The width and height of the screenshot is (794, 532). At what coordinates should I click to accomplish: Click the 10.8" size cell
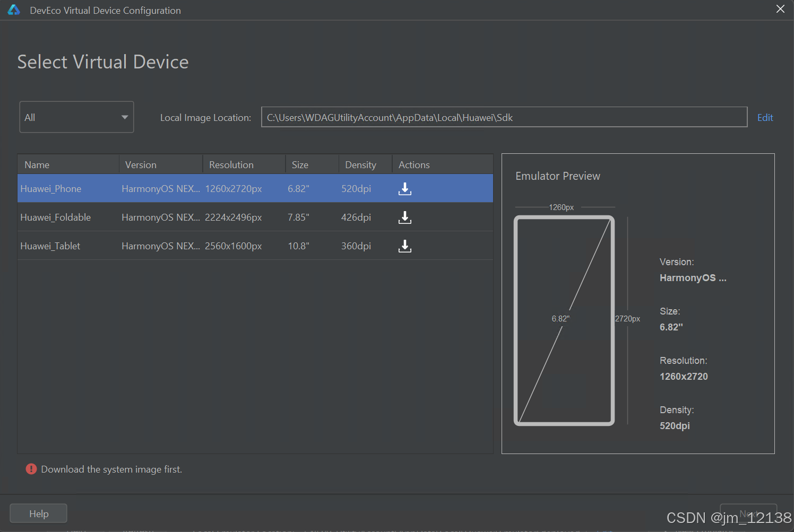(298, 246)
